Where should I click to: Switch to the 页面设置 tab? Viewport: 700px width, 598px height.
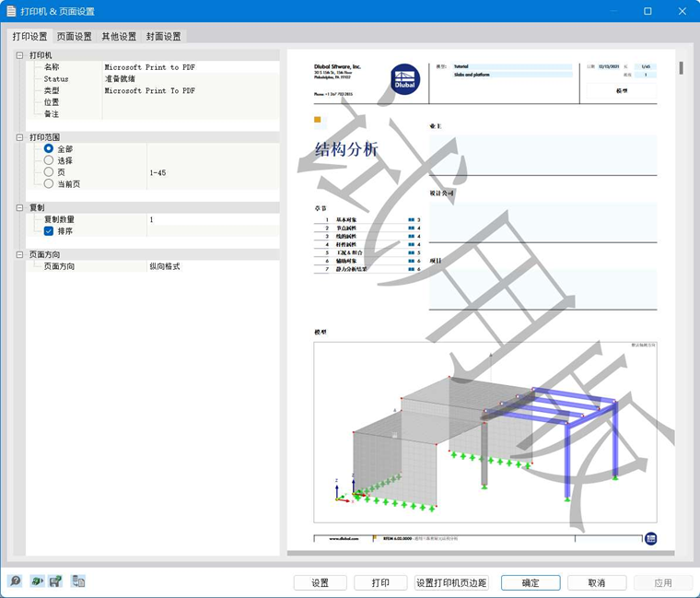click(74, 36)
